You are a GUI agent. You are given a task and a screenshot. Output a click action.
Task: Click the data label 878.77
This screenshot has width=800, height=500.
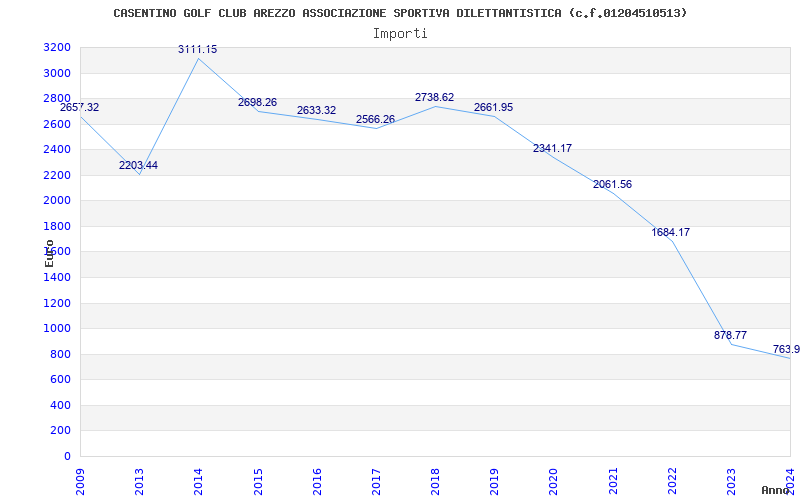tap(731, 335)
